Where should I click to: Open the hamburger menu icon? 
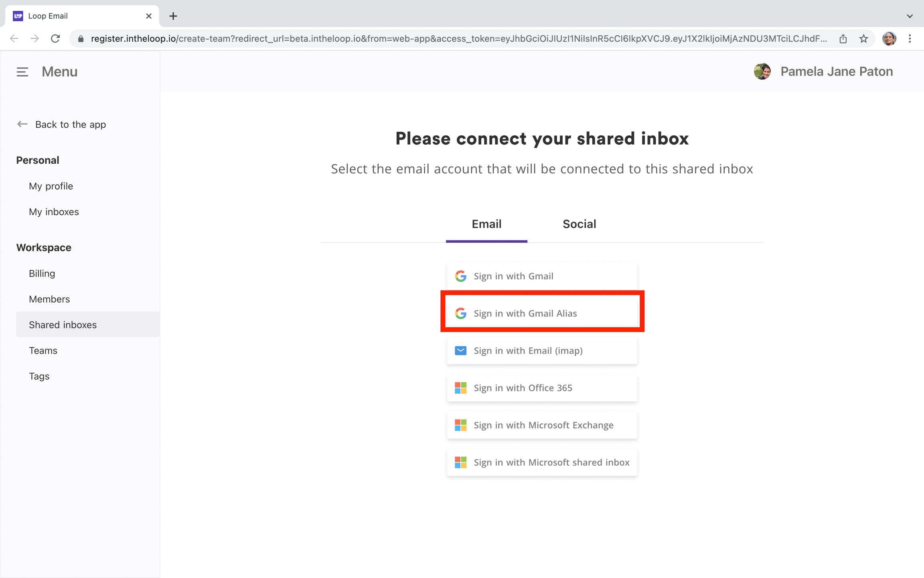[22, 72]
